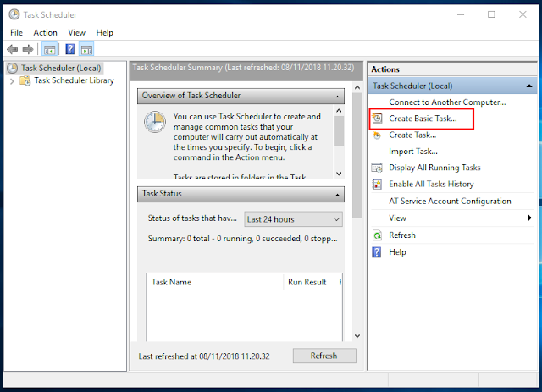Click the Create Basic Task icon
The height and width of the screenshot is (392, 542).
tap(377, 119)
